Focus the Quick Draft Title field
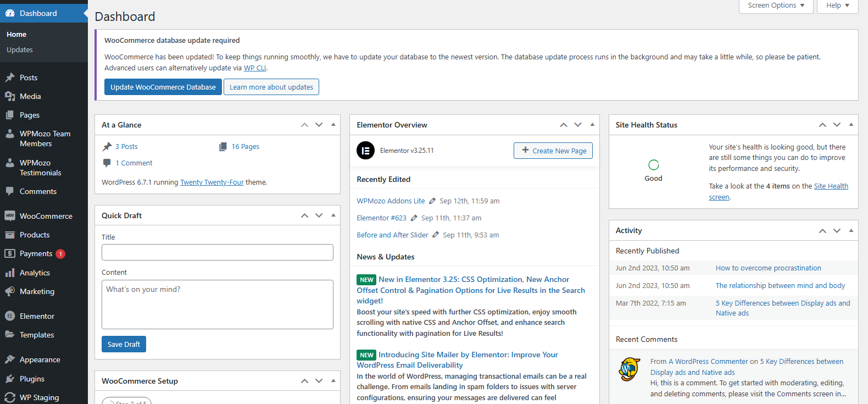 click(218, 252)
